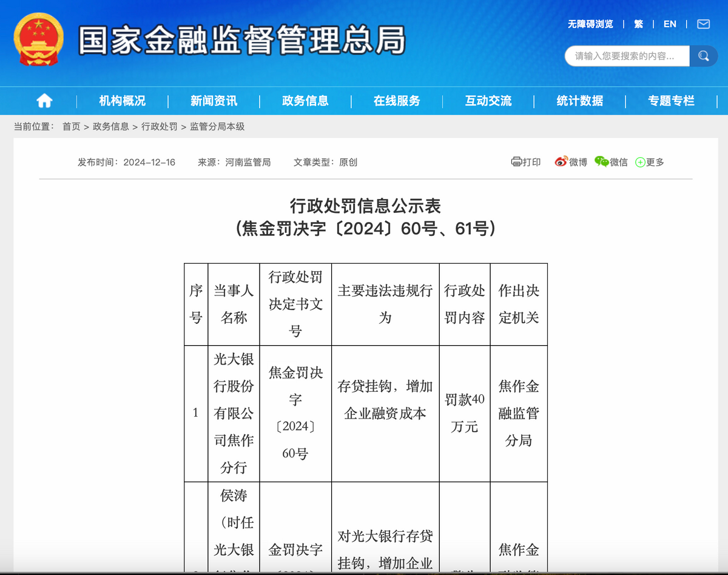Click the 主要违法违规行为 column header
Viewport: 728px width, 575px height.
(x=385, y=304)
